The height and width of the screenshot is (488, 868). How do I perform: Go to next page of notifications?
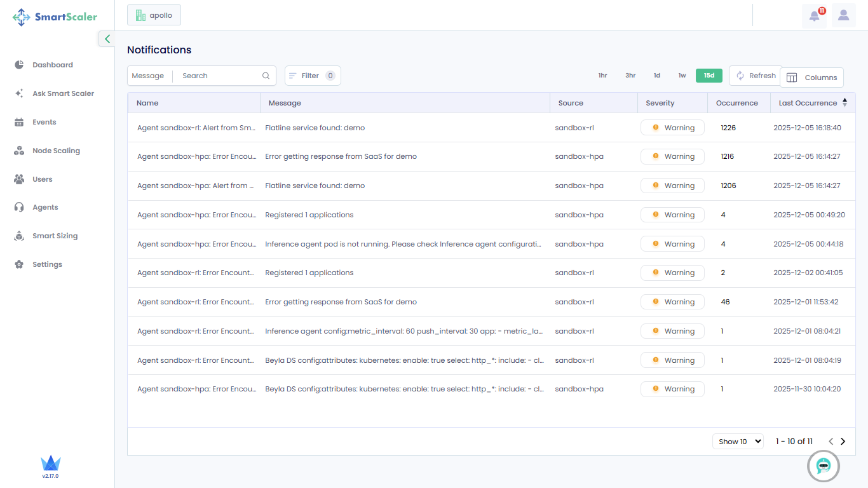(843, 442)
